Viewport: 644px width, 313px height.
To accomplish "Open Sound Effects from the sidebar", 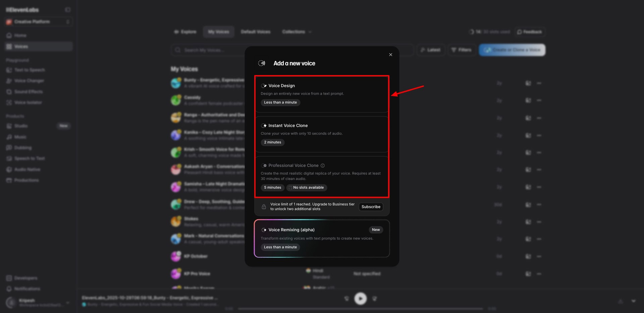I will click(x=28, y=91).
